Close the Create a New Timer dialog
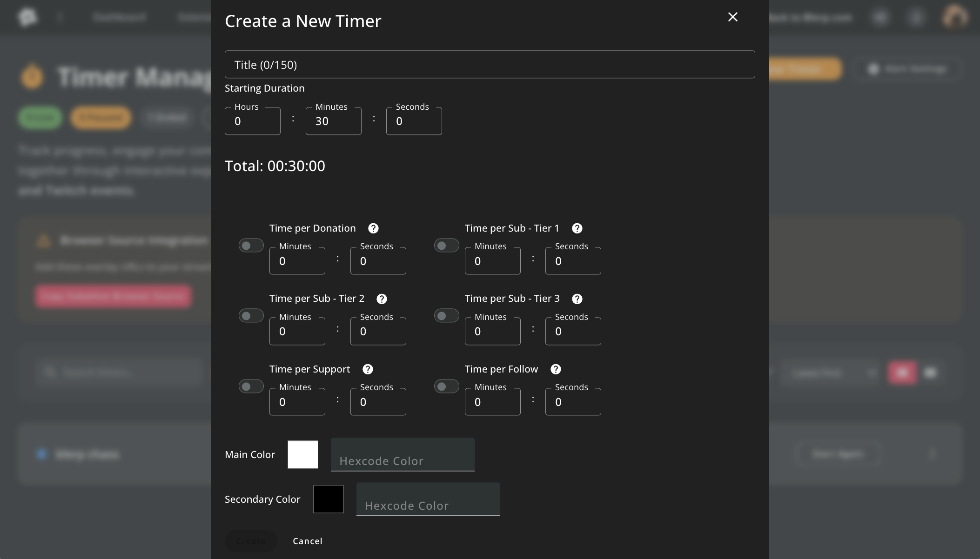Image resolution: width=980 pixels, height=559 pixels. [x=732, y=17]
